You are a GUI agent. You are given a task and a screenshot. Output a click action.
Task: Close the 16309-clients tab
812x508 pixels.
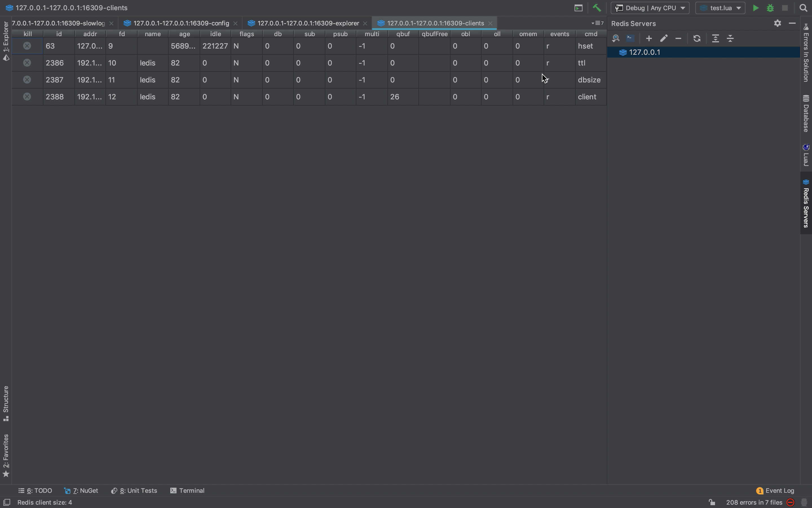coord(490,23)
